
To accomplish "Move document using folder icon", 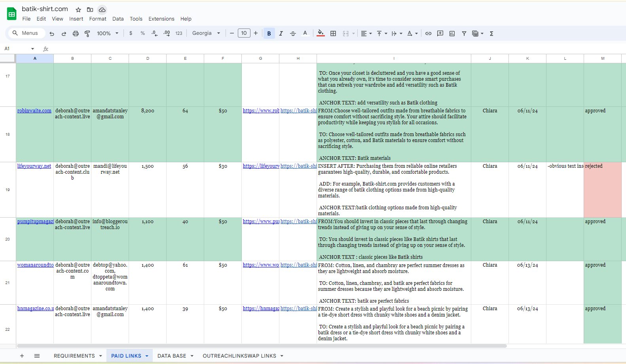I will (x=90, y=9).
